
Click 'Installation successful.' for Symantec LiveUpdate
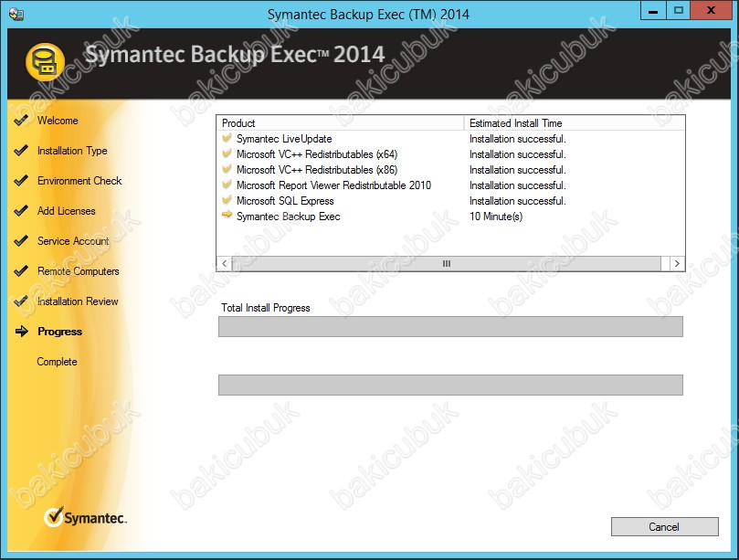coord(518,139)
